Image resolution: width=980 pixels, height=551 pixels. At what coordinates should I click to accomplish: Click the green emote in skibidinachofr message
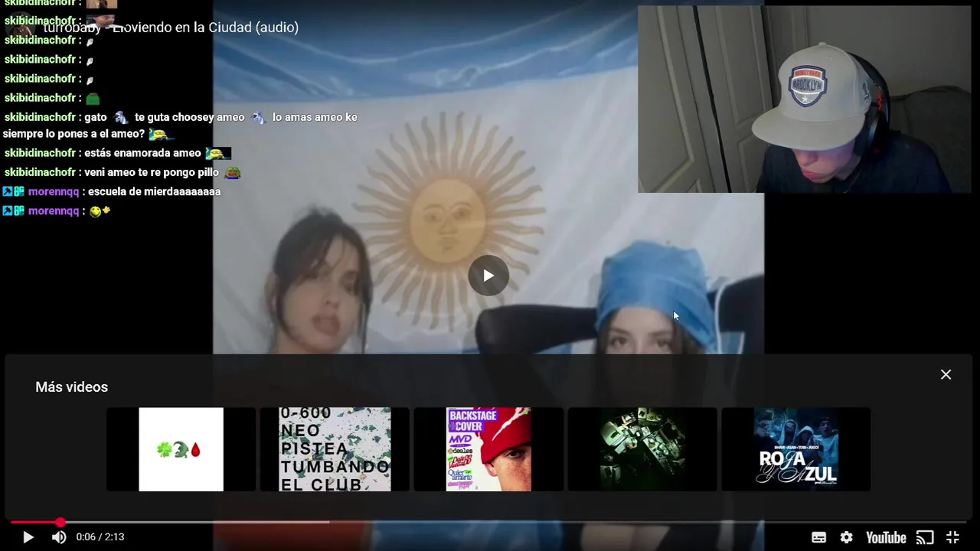coord(93,98)
